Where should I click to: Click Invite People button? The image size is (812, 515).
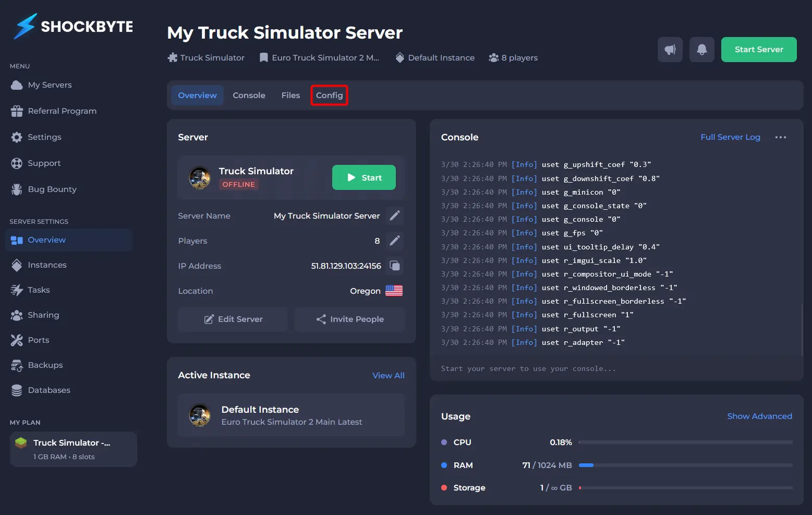pyautogui.click(x=349, y=319)
